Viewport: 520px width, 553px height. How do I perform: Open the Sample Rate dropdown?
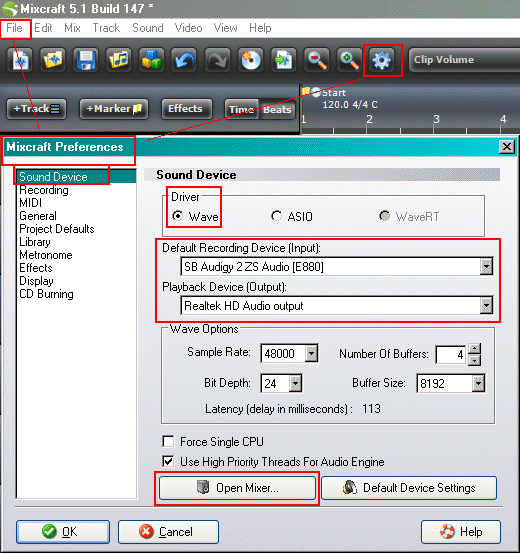(312, 353)
